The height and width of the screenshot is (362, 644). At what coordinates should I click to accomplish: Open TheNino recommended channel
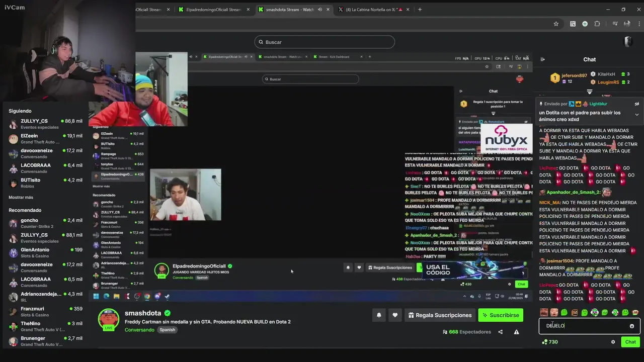tap(45, 326)
